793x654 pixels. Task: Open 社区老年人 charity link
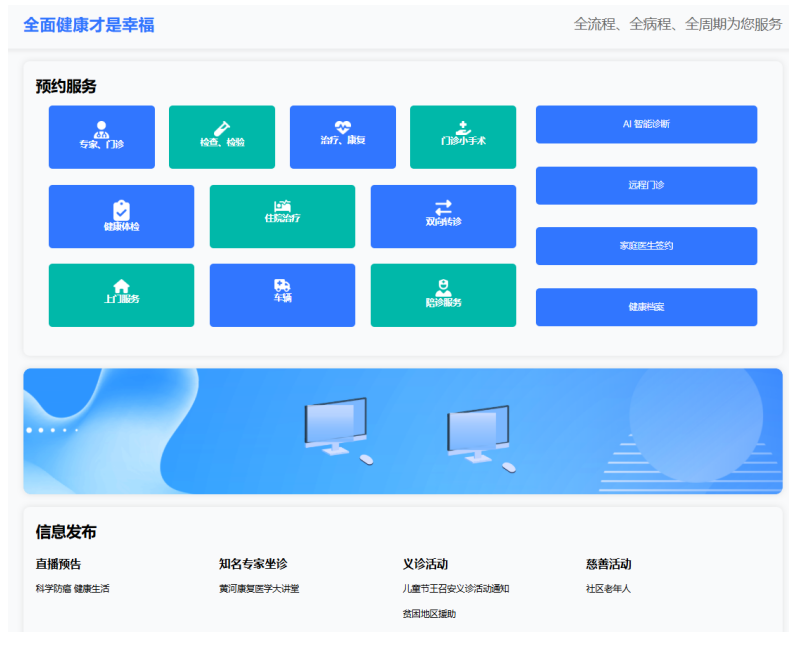point(608,589)
